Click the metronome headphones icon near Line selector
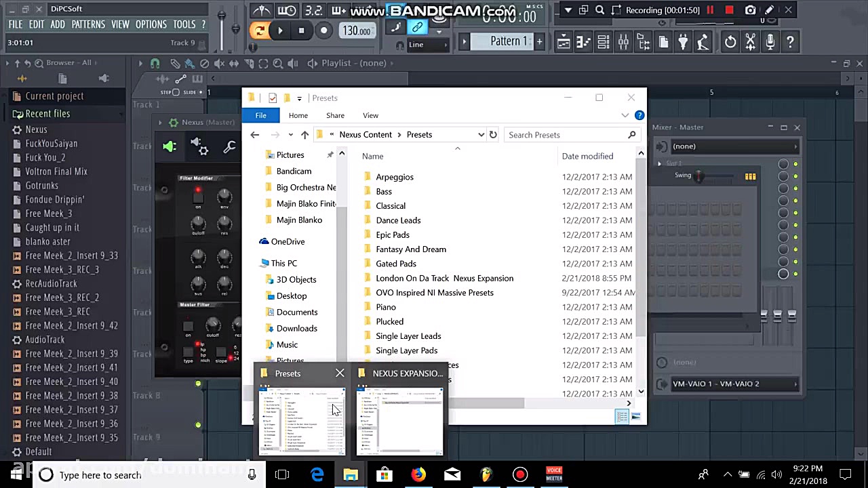 (x=400, y=45)
